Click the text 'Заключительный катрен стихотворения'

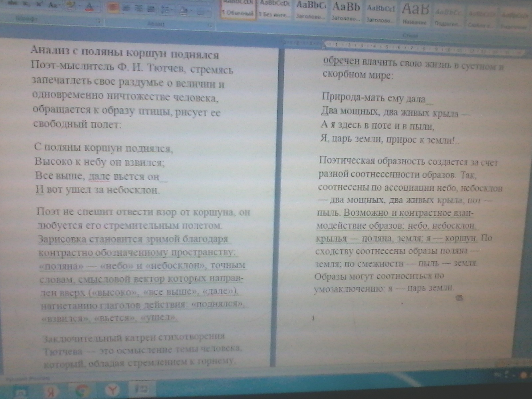click(134, 338)
